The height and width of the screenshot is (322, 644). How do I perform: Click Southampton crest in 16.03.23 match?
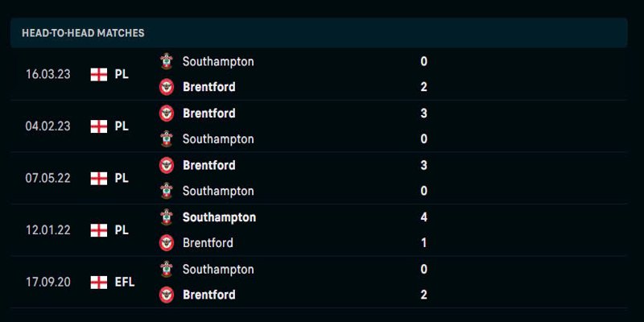pyautogui.click(x=167, y=61)
